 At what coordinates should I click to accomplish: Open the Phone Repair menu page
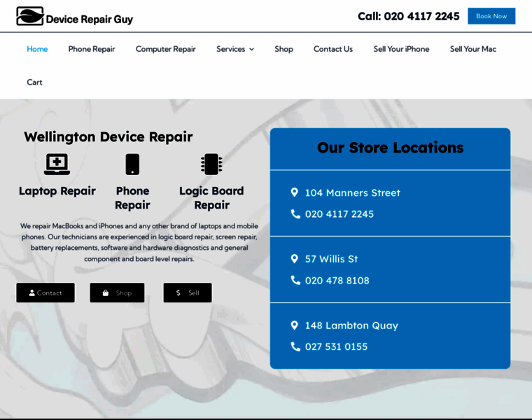pyautogui.click(x=92, y=49)
